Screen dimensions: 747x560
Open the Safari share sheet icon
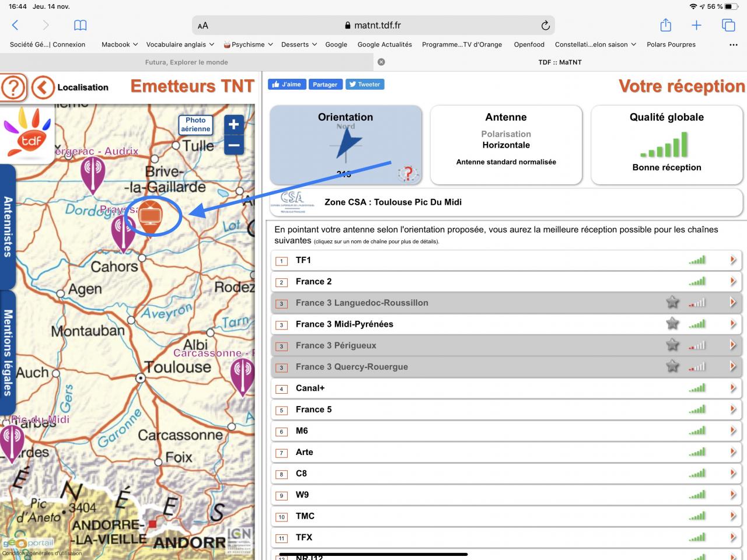click(x=665, y=25)
